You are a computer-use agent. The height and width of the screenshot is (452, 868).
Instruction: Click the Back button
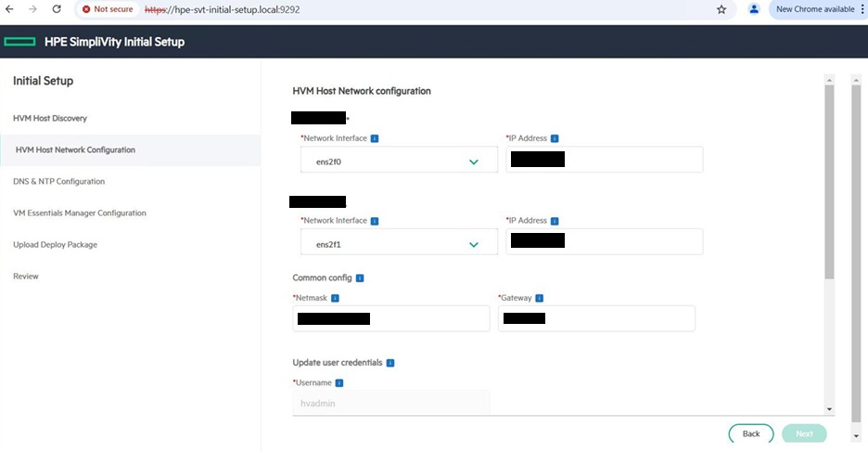pos(751,433)
